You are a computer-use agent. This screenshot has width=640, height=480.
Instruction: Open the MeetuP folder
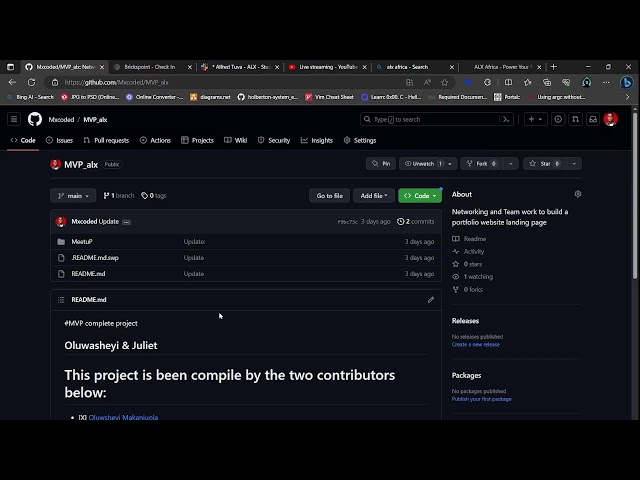(82, 242)
